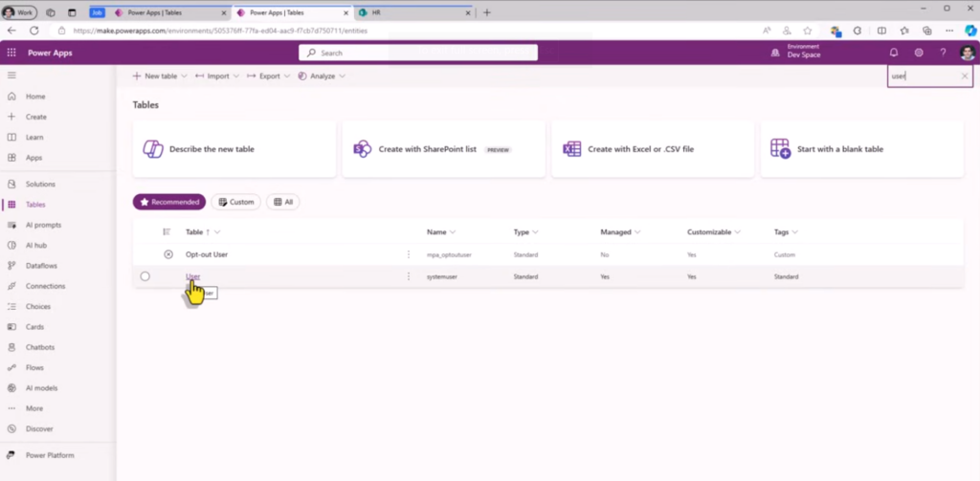Switch to first Power Apps Tables tab

[x=168, y=12]
